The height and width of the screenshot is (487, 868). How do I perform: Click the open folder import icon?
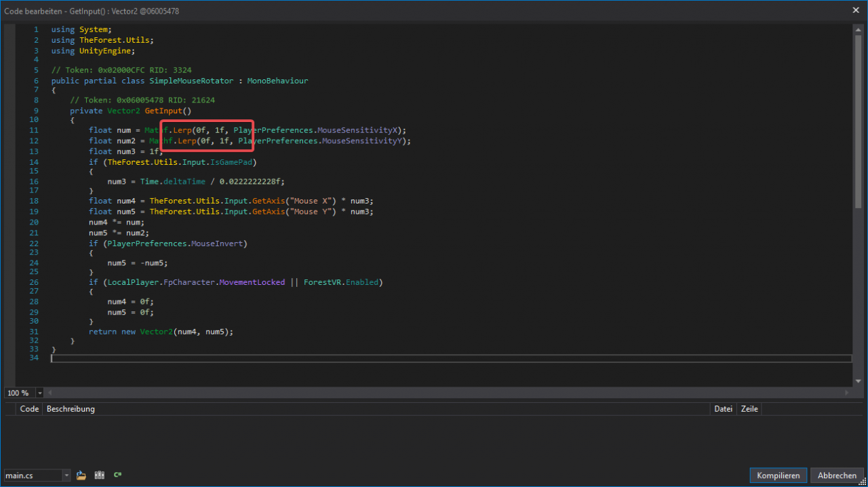(x=81, y=475)
